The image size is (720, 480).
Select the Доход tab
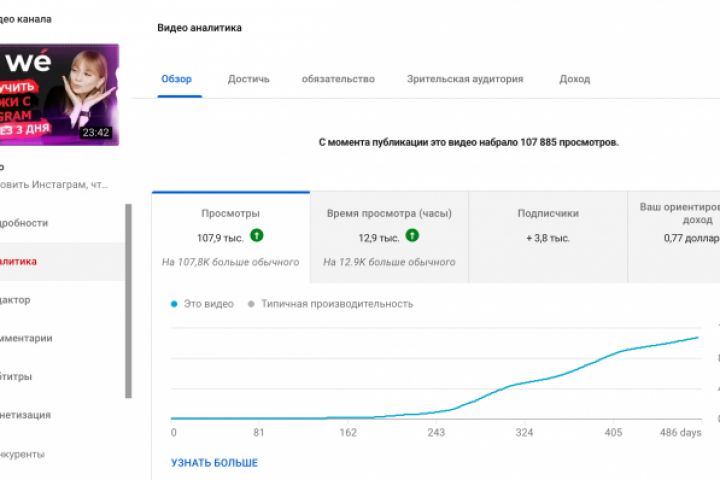(574, 79)
